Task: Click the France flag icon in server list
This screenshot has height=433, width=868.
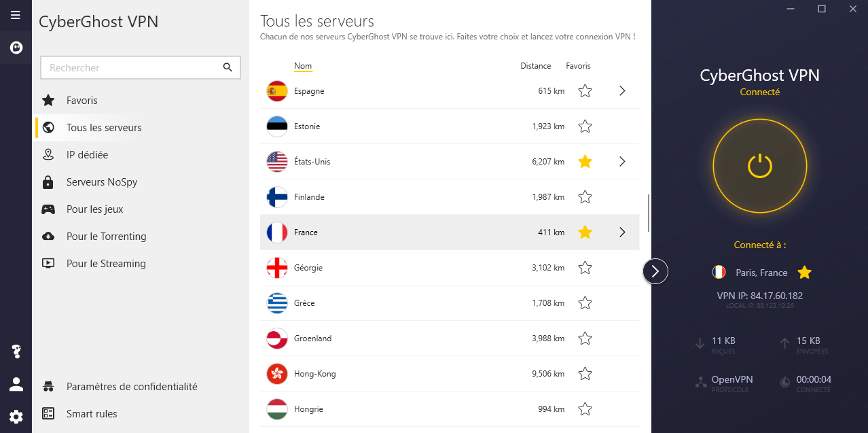Action: click(277, 232)
